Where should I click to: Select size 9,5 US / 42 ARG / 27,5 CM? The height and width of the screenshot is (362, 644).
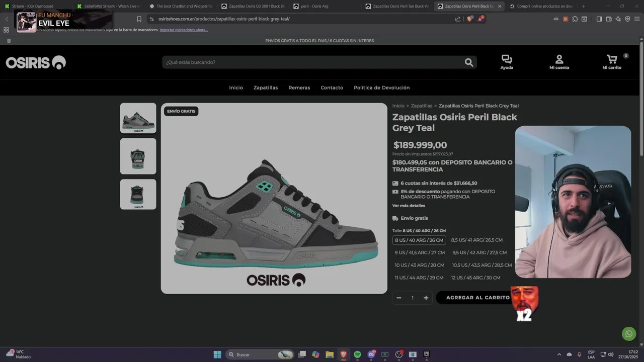click(x=479, y=252)
